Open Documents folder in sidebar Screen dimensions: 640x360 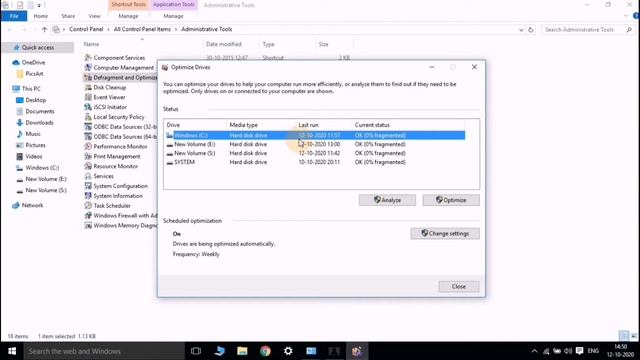pos(40,111)
